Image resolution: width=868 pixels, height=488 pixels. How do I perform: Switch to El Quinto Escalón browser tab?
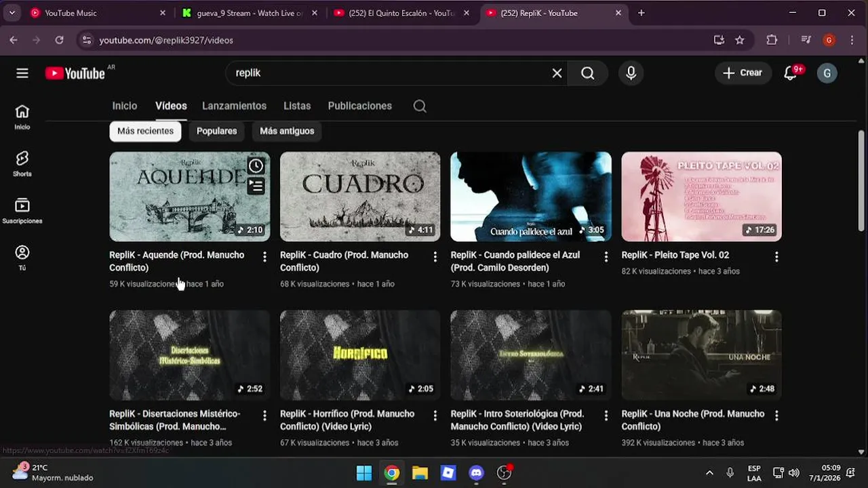(x=402, y=13)
